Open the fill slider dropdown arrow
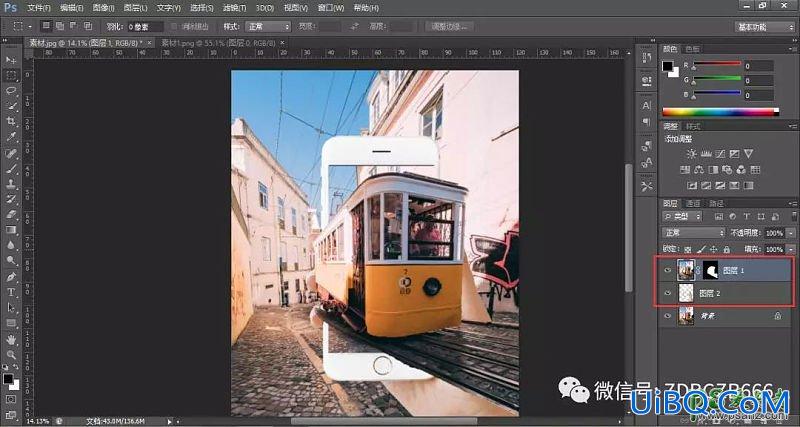The image size is (800, 427). pos(789,249)
